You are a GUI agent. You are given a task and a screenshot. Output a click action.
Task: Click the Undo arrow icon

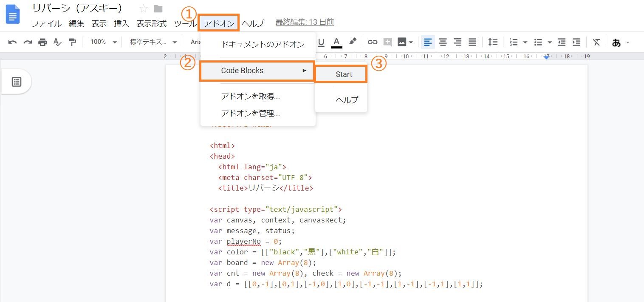coord(12,42)
